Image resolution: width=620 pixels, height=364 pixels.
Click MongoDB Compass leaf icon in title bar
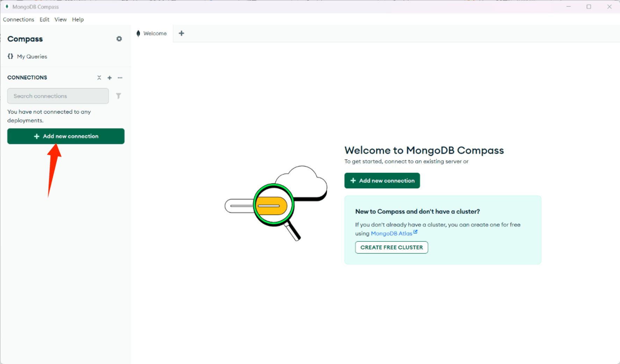click(x=7, y=7)
